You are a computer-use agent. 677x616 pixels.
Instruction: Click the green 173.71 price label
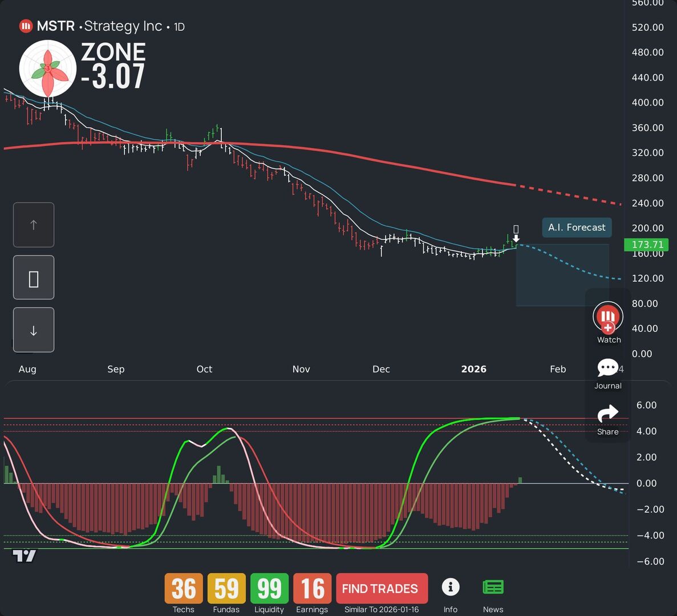pos(646,244)
